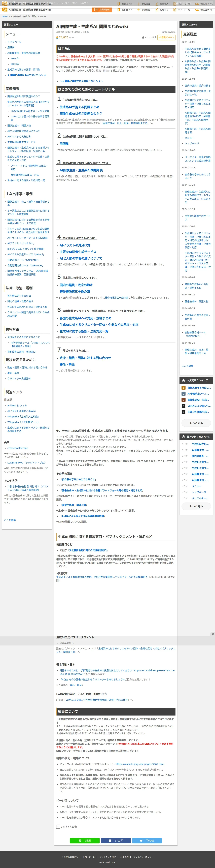215x868 pixels.
Task: Click the LINE share button
Action: coord(84,840)
